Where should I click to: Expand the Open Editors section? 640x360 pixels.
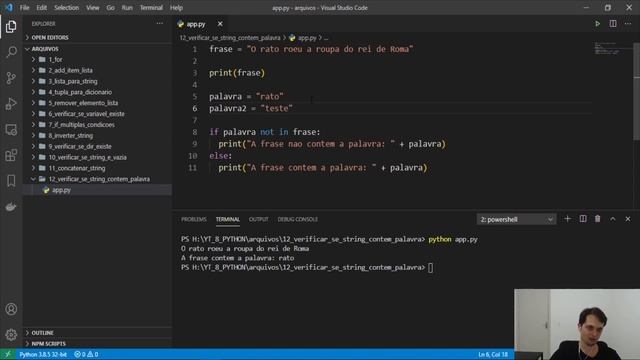(x=97, y=38)
